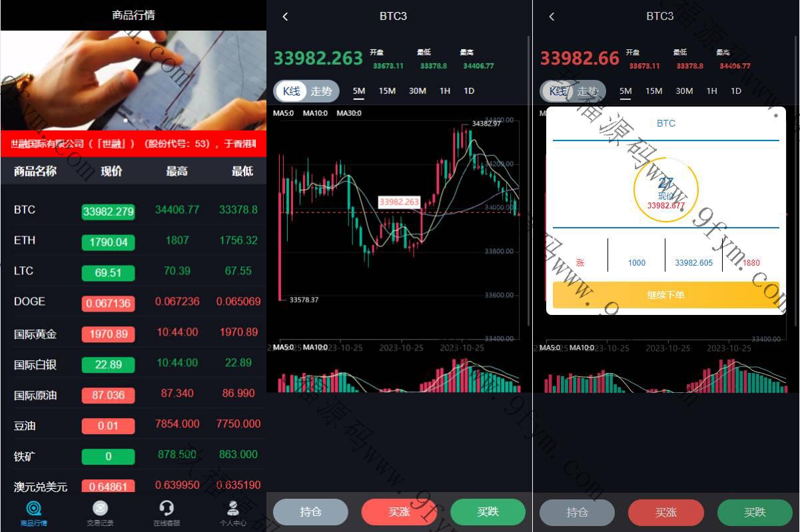The height and width of the screenshot is (532, 800).
Task: Select the 15M interval in middle chart
Action: click(387, 91)
